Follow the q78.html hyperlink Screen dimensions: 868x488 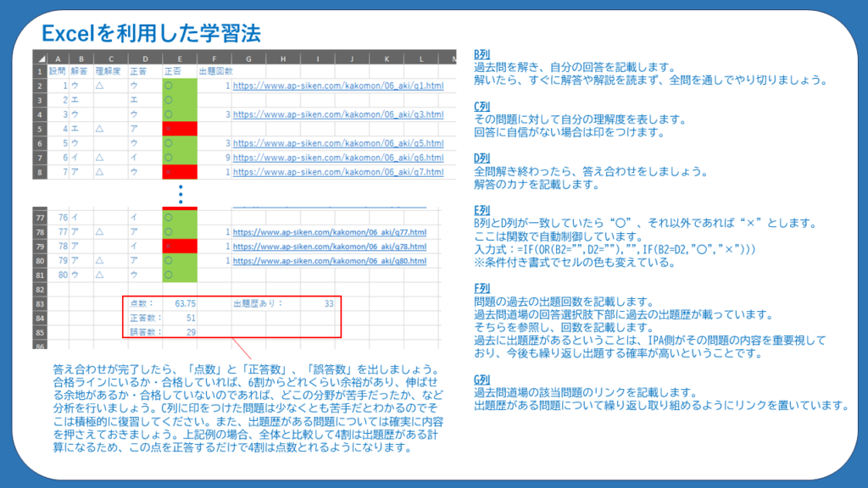pyautogui.click(x=330, y=246)
